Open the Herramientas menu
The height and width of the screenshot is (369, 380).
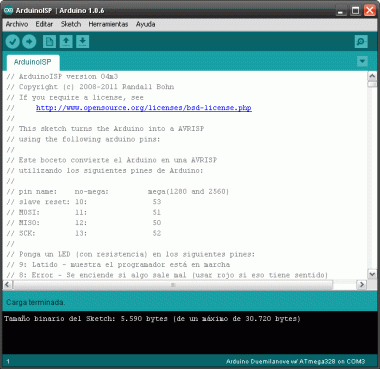[108, 24]
